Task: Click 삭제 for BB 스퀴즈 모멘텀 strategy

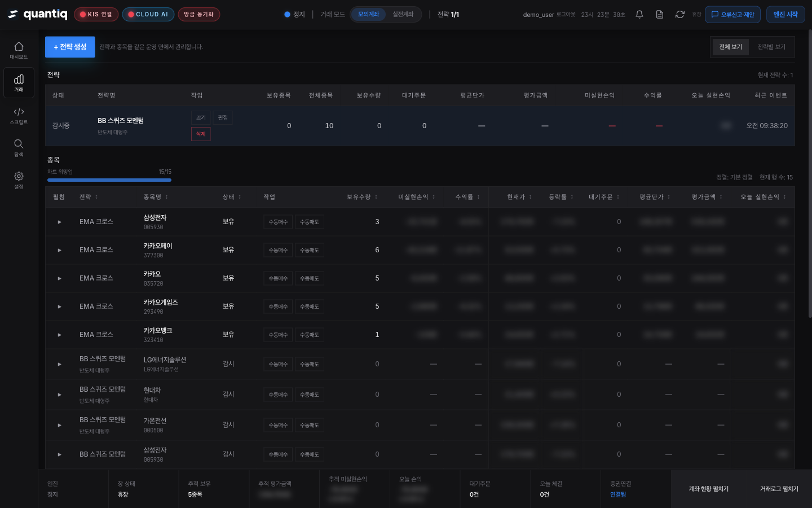Action: pyautogui.click(x=201, y=134)
